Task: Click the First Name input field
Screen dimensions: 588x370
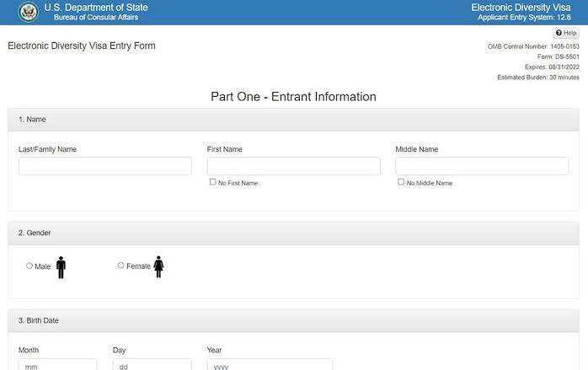Action: (x=293, y=166)
